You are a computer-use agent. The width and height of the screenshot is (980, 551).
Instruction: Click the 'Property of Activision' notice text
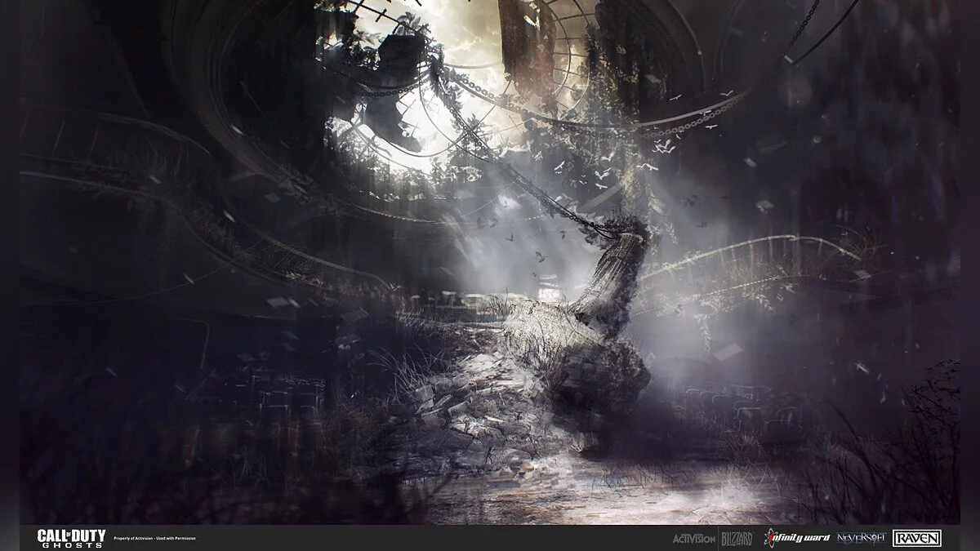pyautogui.click(x=134, y=539)
